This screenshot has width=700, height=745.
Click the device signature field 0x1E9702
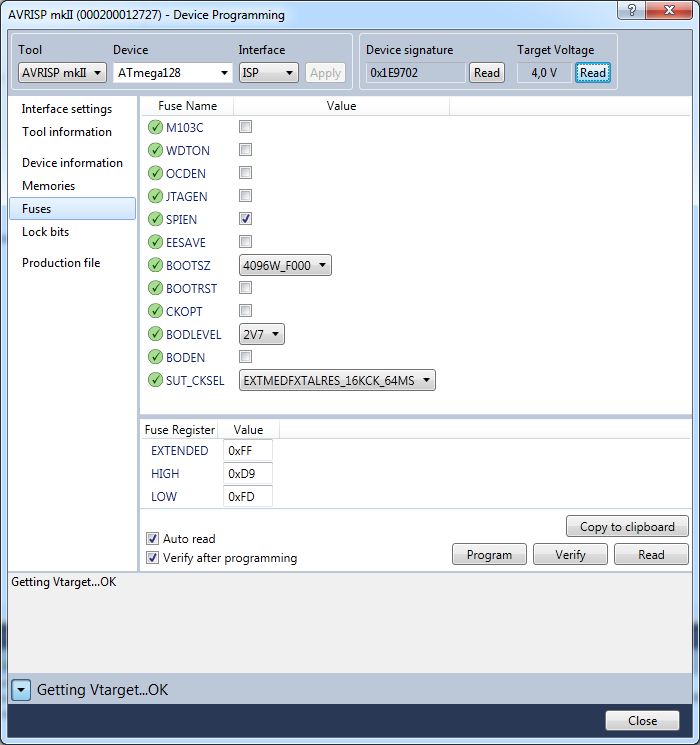[415, 73]
